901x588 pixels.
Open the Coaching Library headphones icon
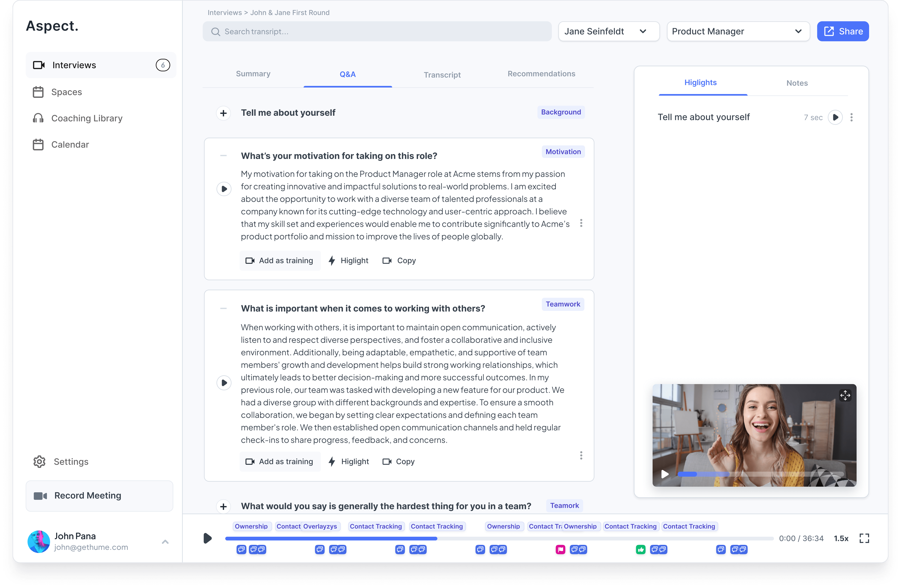coord(39,118)
